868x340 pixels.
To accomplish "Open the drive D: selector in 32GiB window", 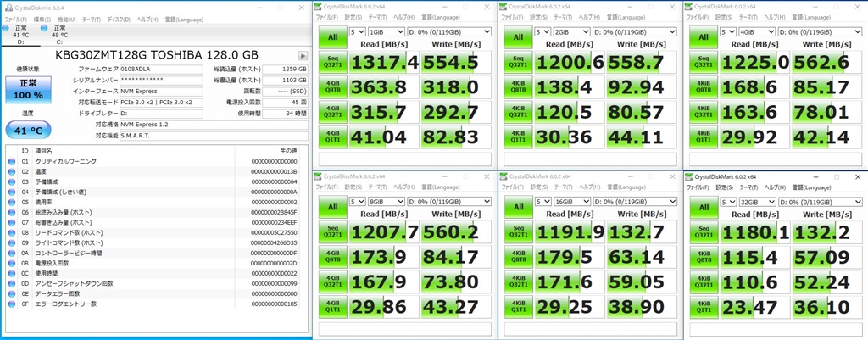I will click(820, 201).
